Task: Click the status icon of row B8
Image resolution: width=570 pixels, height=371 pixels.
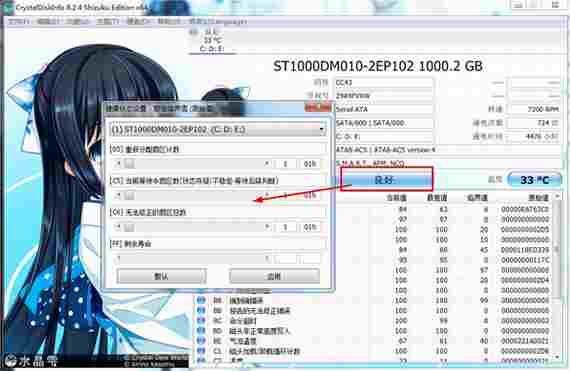Action: tap(201, 301)
